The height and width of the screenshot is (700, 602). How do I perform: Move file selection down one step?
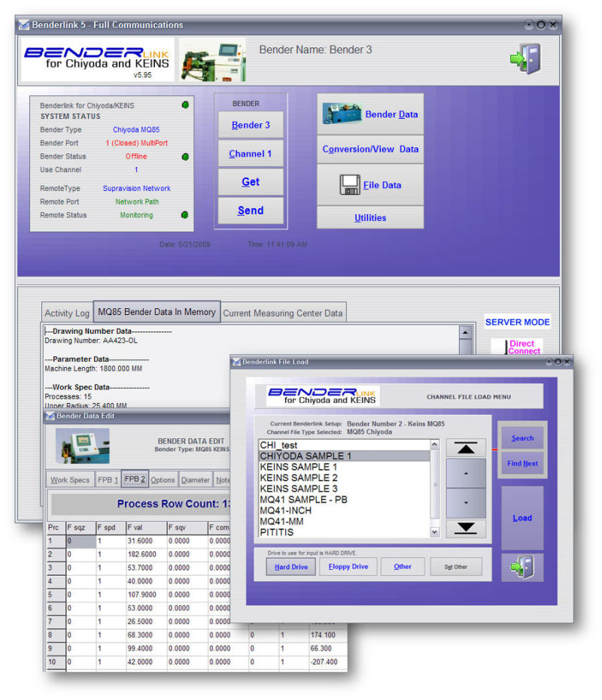pyautogui.click(x=466, y=502)
